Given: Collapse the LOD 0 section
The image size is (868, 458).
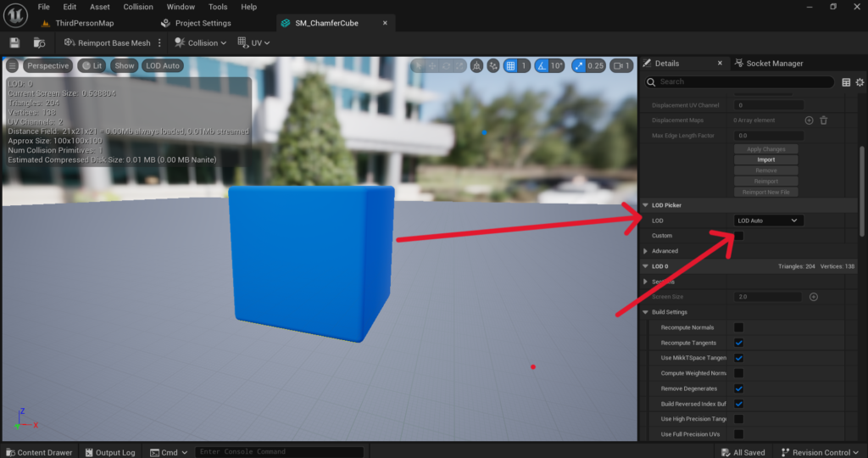Looking at the screenshot, I should 645,266.
